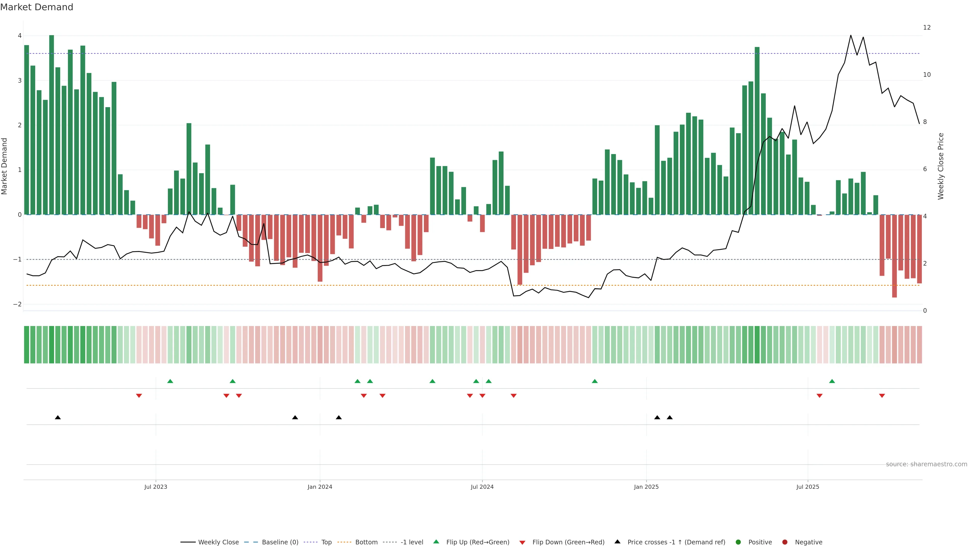980x551 pixels.
Task: Click the black Price crosses -1 legend triangle
Action: pos(617,542)
